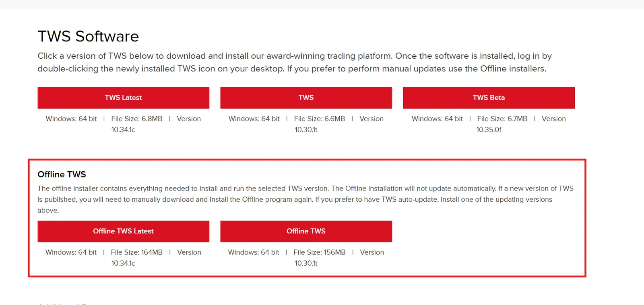
Task: Click "Windows: 64 bit" beside File Size: 156MB
Action: (x=254, y=252)
